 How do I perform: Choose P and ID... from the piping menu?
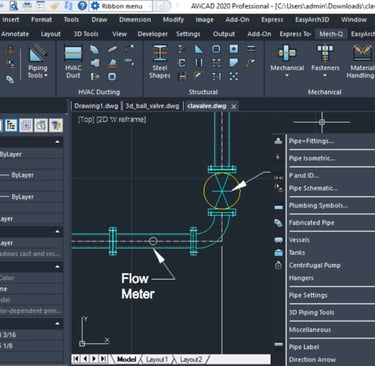point(304,176)
